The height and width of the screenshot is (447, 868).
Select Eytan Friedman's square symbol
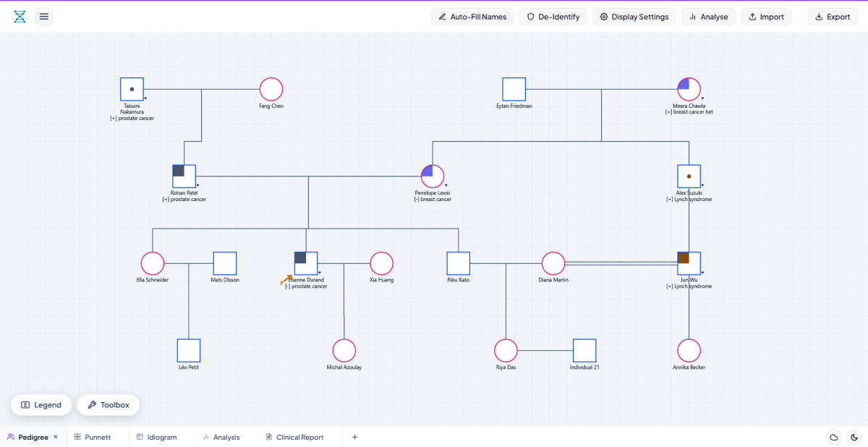(x=514, y=89)
